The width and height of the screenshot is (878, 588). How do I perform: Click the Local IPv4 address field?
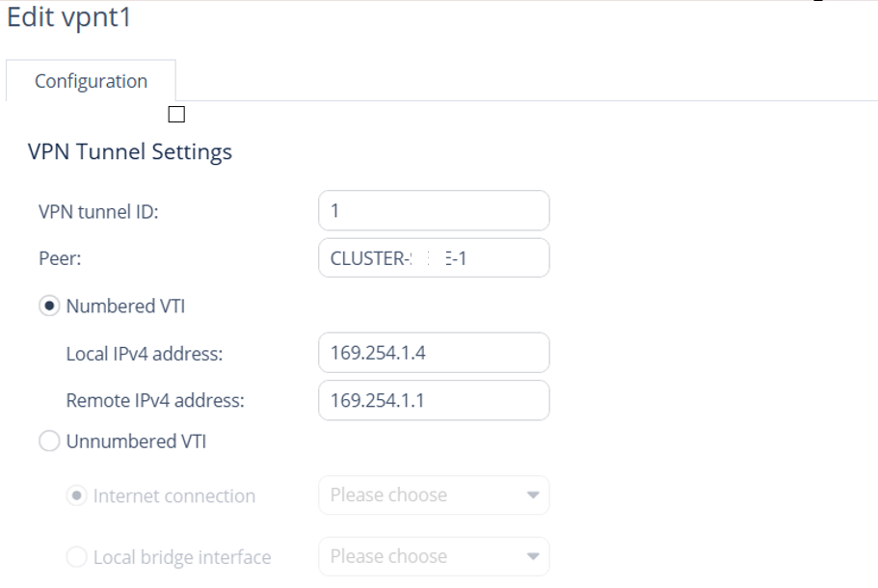click(x=433, y=353)
